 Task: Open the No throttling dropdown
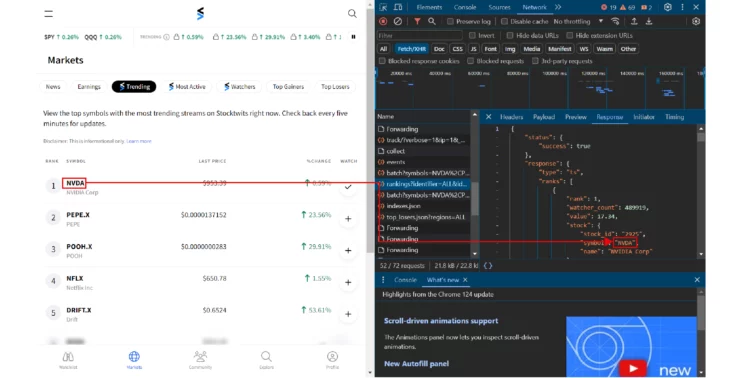pos(578,21)
